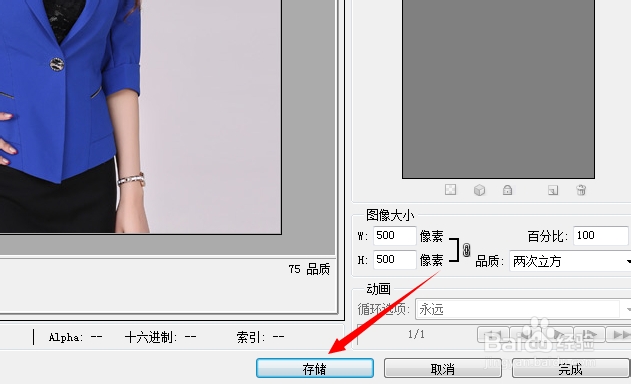
Task: Open the 品质 两次立方 resampling dropdown
Action: pos(570,261)
